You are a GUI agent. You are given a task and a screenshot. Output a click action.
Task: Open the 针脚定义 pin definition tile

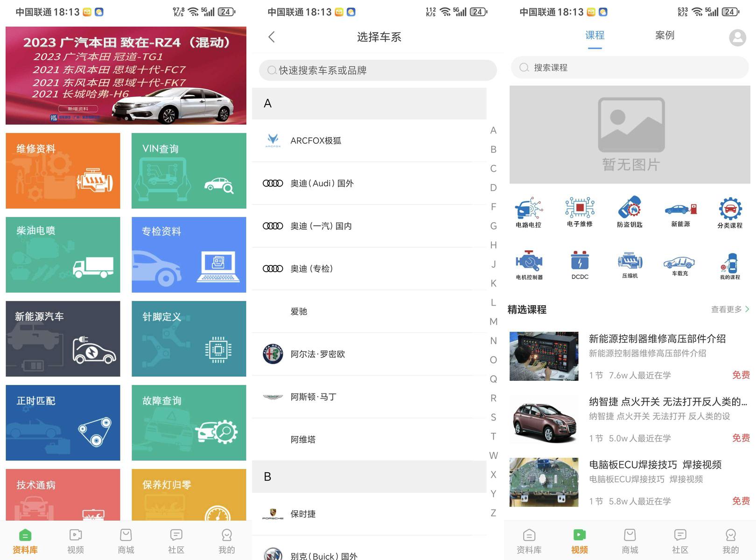189,339
